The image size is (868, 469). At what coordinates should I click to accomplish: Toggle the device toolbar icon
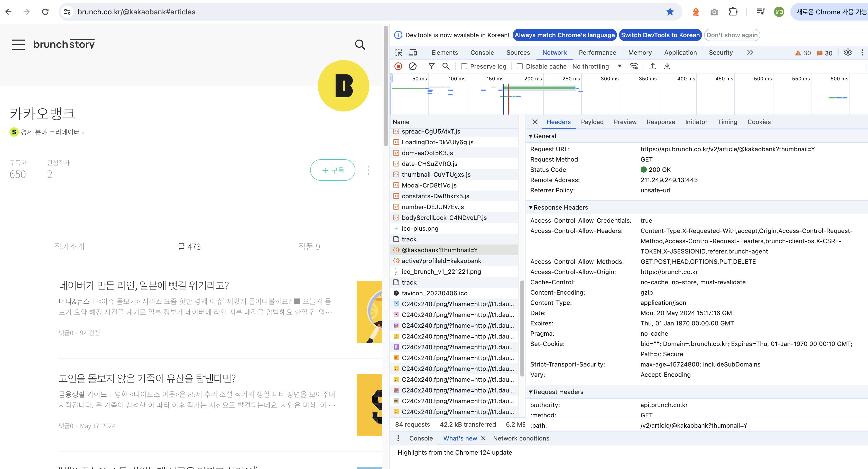pos(413,53)
